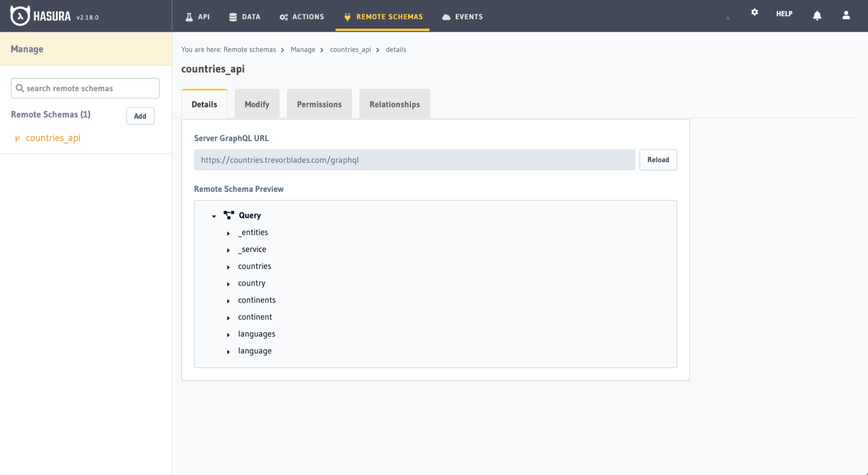Switch to the Modify tab
868x475 pixels.
click(x=257, y=104)
